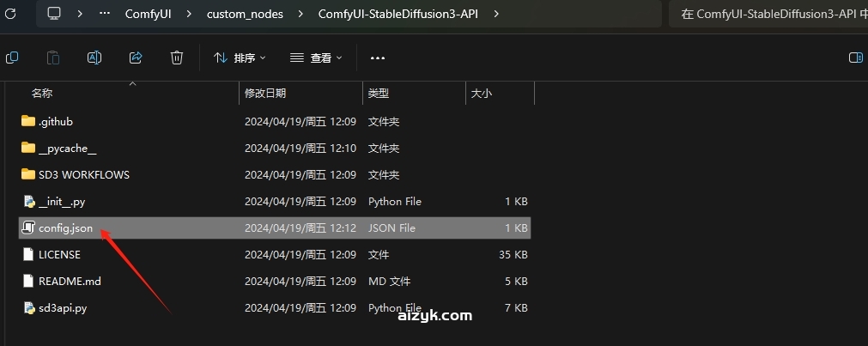Click Python File type of __init__.py
868x346 pixels.
click(x=395, y=202)
